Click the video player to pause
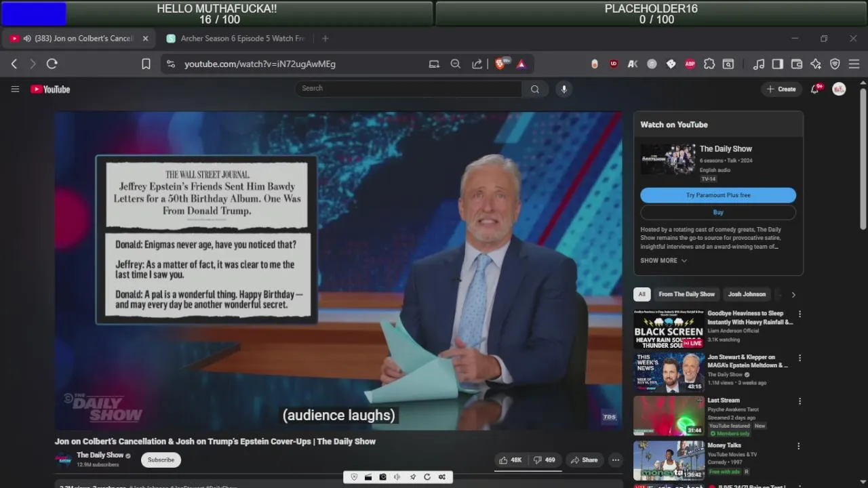 [x=338, y=270]
